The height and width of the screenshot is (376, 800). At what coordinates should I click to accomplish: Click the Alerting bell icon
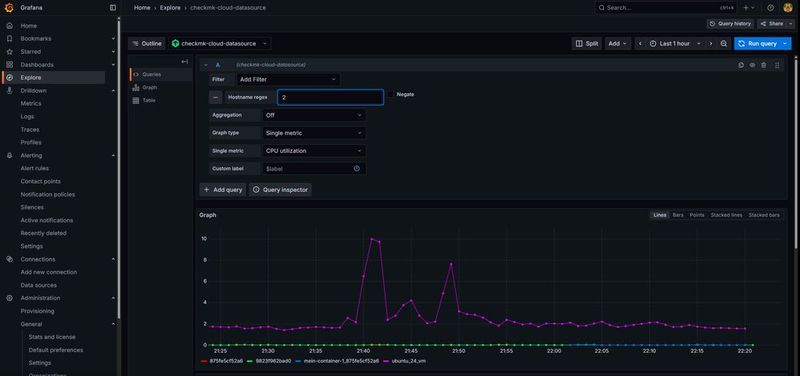click(9, 155)
